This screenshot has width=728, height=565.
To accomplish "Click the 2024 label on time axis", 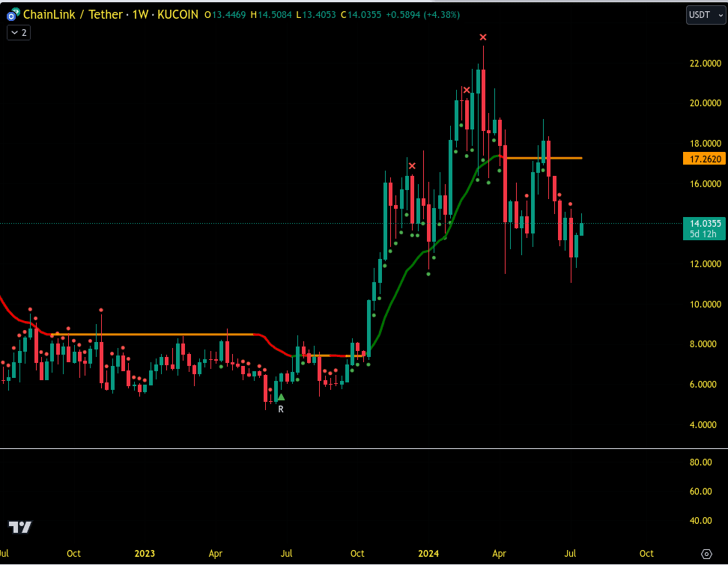I will 428,554.
